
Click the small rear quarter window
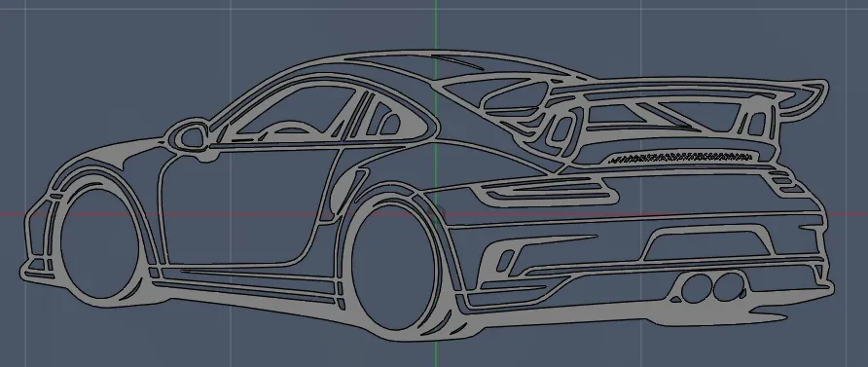[x=389, y=124]
